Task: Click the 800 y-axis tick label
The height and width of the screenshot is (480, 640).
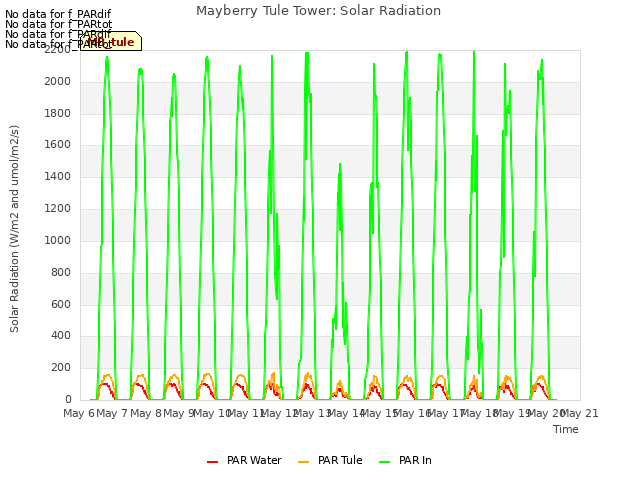Action: (61, 273)
